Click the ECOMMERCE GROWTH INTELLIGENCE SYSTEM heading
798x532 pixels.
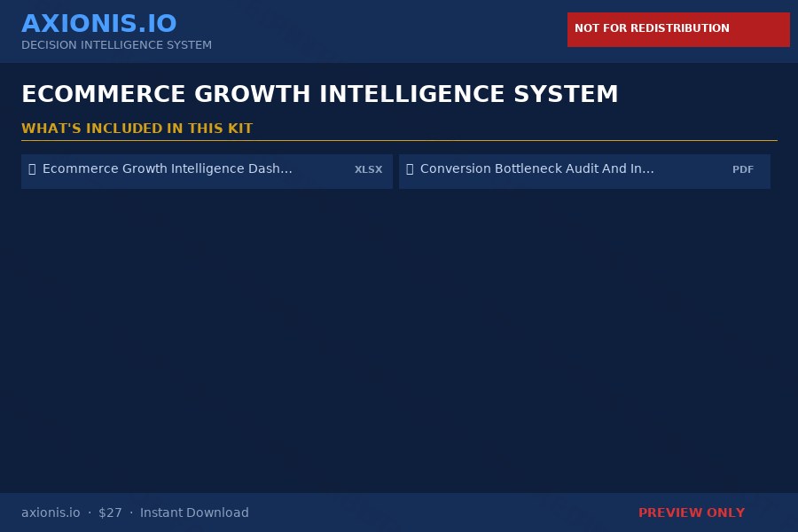(320, 94)
